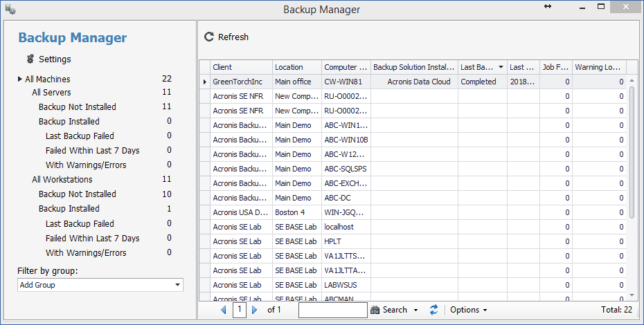Click the blue reload arrows icon
Image resolution: width=644 pixels, height=325 pixels.
point(434,310)
